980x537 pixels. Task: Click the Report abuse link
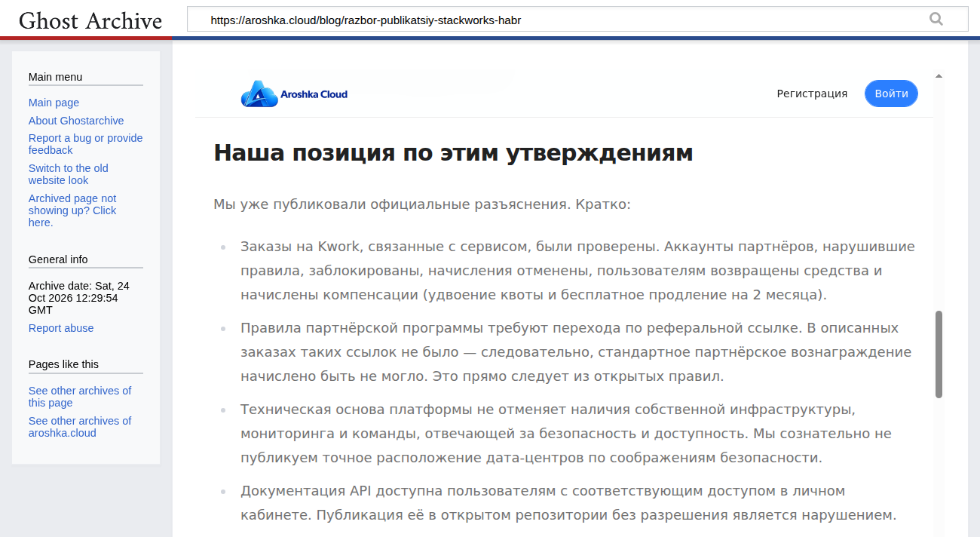61,328
